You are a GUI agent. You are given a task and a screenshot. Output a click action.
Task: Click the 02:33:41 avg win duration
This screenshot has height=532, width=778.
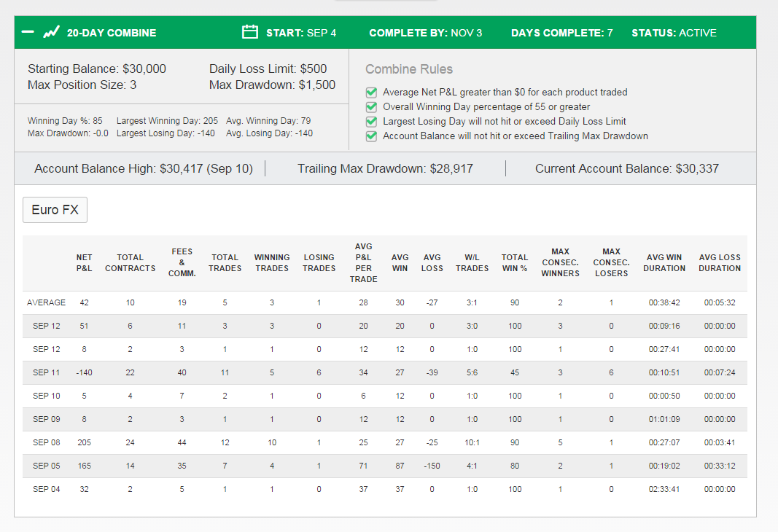[664, 489]
